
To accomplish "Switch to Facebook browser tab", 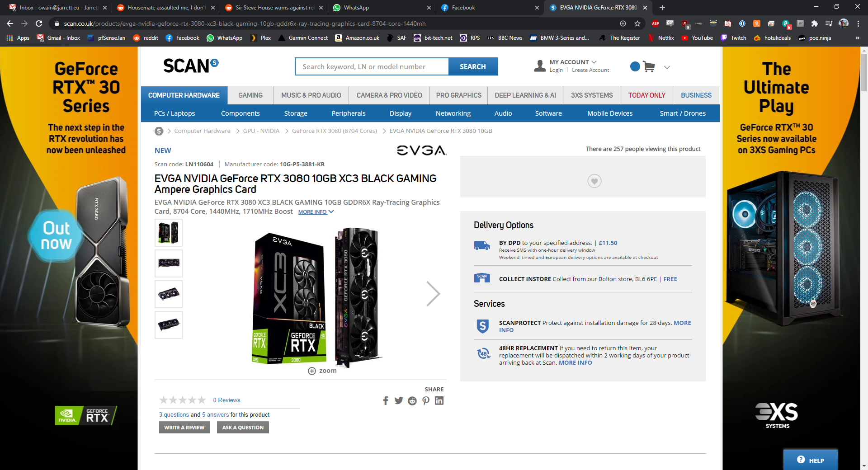I will coord(490,8).
